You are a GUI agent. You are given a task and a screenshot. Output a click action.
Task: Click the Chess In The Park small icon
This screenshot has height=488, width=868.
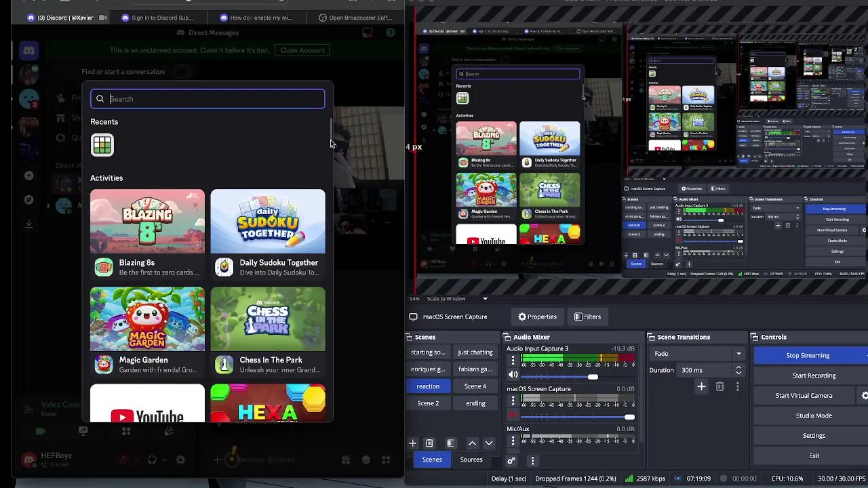pos(224,365)
